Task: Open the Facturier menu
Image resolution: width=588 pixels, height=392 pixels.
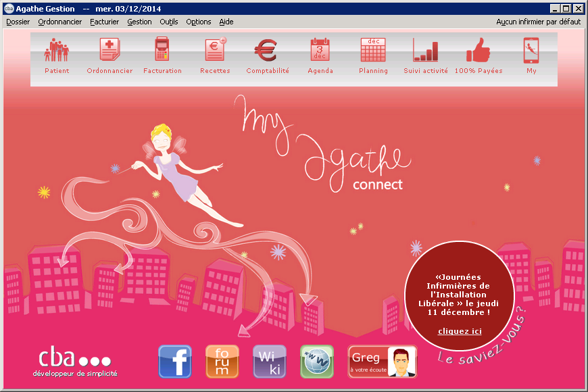Action: [x=104, y=22]
